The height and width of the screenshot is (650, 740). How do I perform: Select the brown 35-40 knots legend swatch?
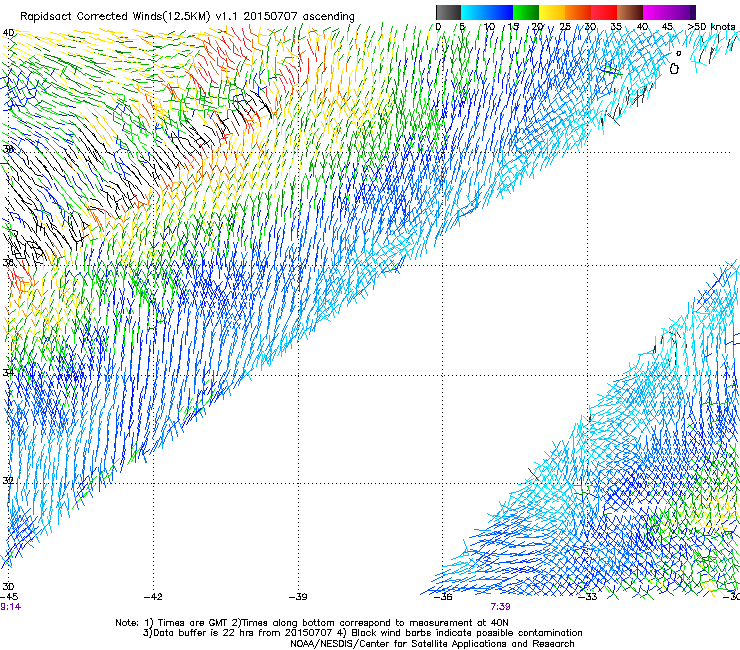tap(630, 12)
